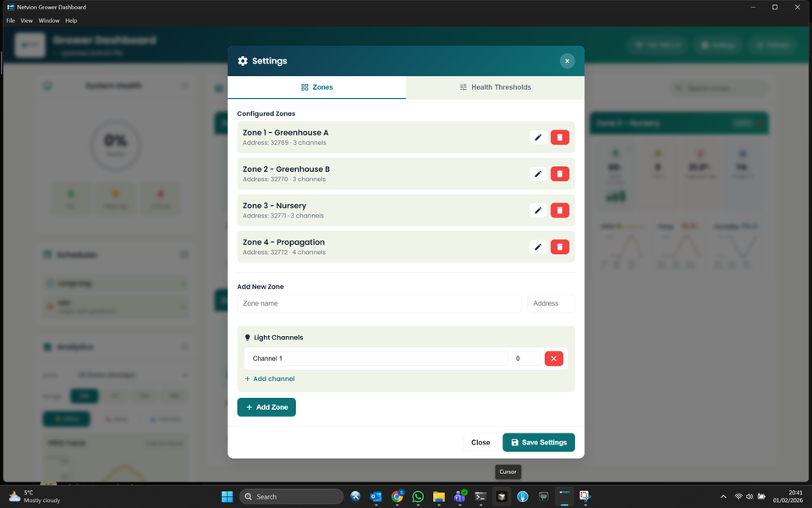This screenshot has height=508, width=812.
Task: Remove Channel 1 with red X button
Action: 553,358
